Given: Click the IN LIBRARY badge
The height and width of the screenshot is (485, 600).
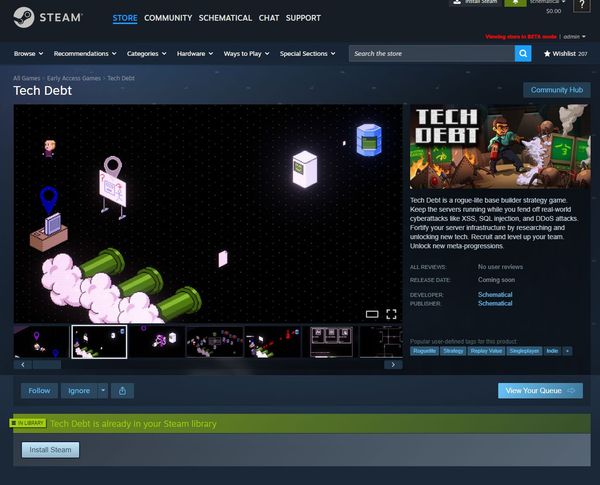Looking at the screenshot, I should pyautogui.click(x=28, y=423).
